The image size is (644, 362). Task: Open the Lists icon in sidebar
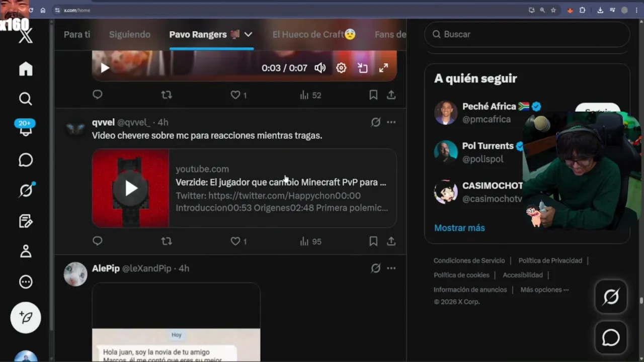tap(26, 221)
